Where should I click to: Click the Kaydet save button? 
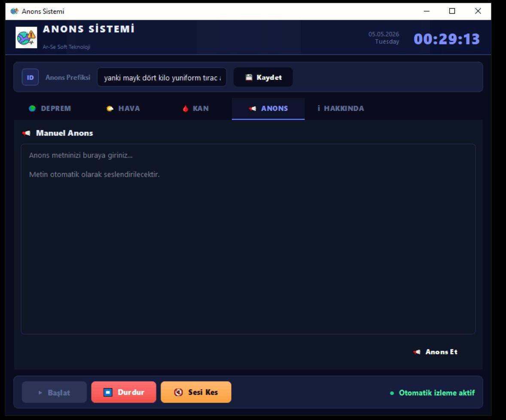coord(263,77)
